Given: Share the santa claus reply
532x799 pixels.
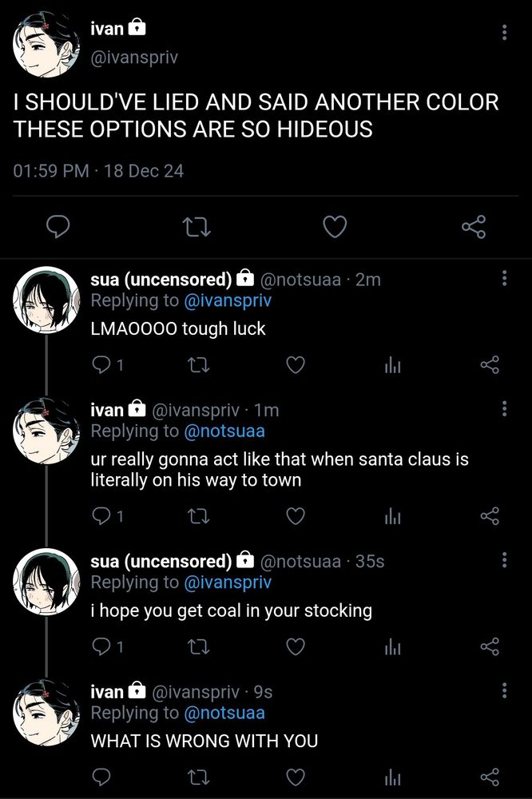Looking at the screenshot, I should click(490, 515).
